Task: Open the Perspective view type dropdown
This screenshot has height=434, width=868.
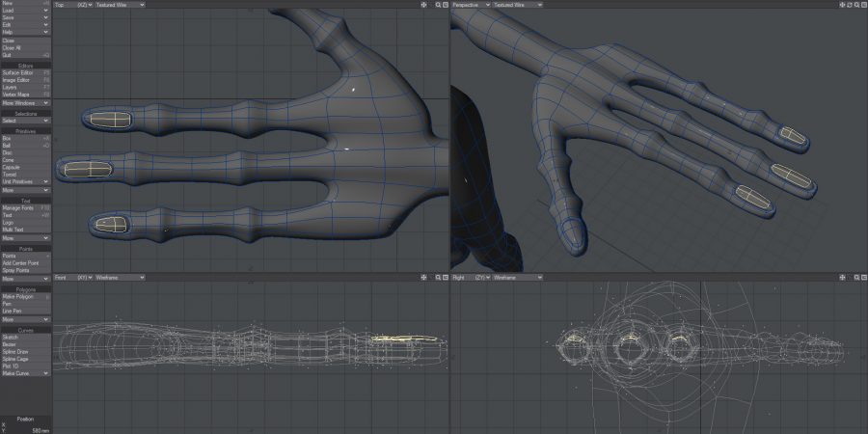Action: click(x=472, y=5)
